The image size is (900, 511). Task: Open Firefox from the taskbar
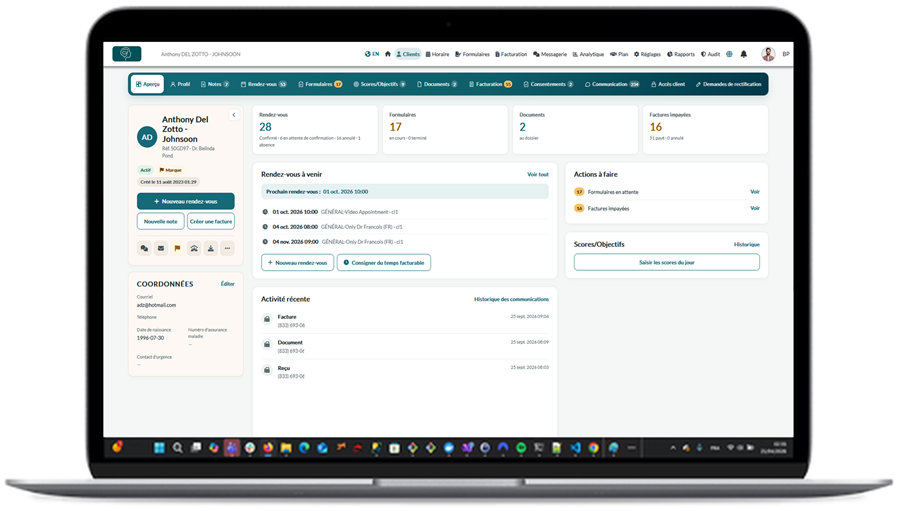268,448
